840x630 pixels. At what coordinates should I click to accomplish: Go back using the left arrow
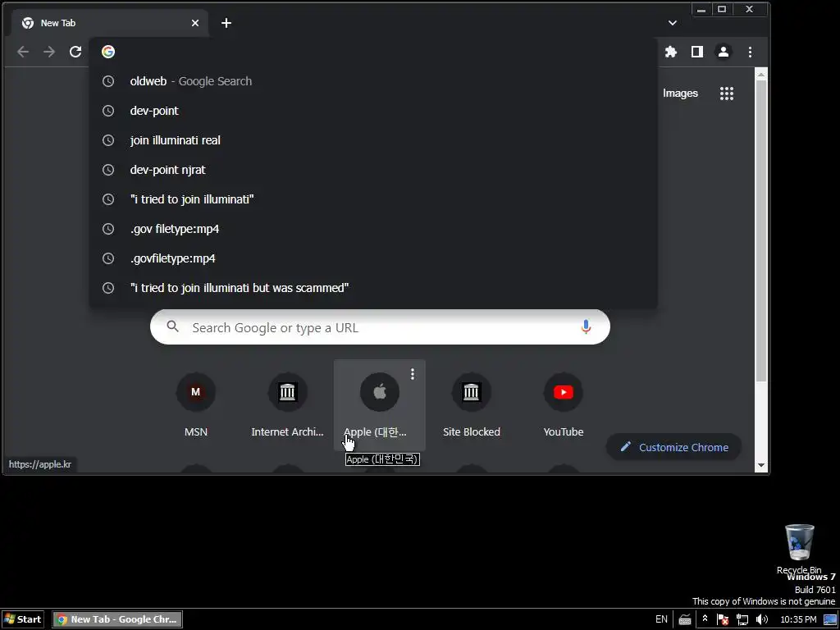click(22, 52)
